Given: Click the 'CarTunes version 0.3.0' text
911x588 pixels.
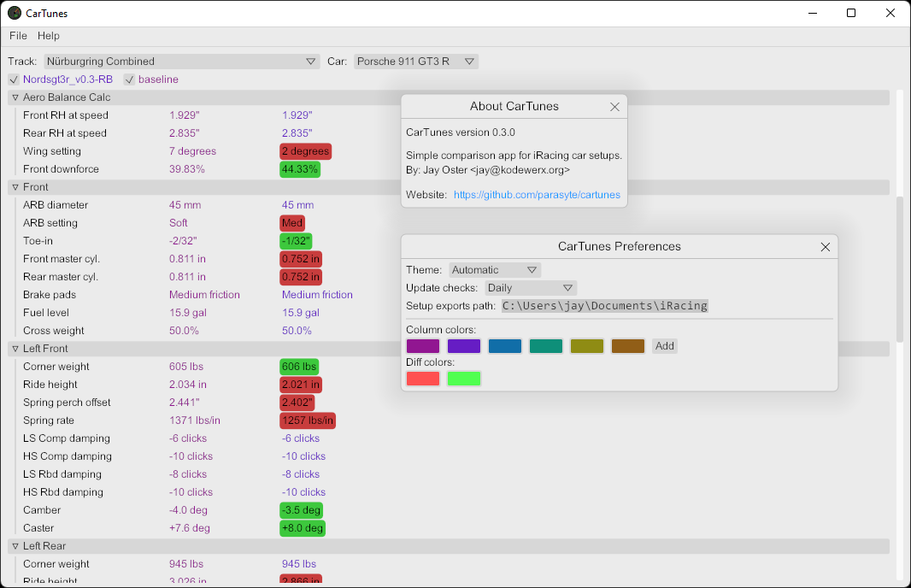Looking at the screenshot, I should (460, 132).
